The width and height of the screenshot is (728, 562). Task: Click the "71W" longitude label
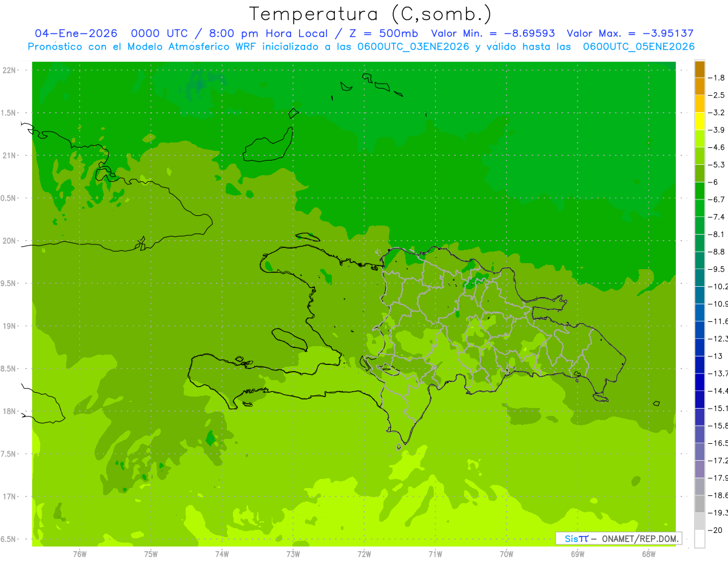point(435,554)
